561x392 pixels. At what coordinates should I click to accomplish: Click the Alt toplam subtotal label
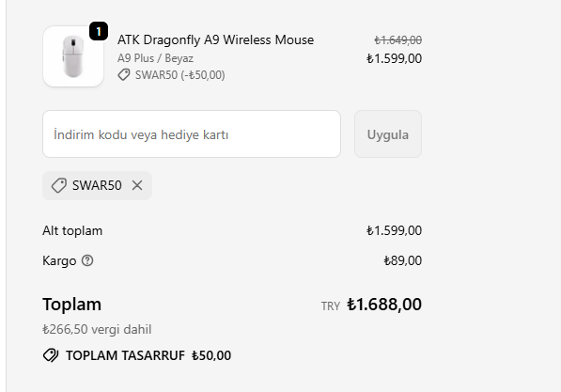point(72,230)
